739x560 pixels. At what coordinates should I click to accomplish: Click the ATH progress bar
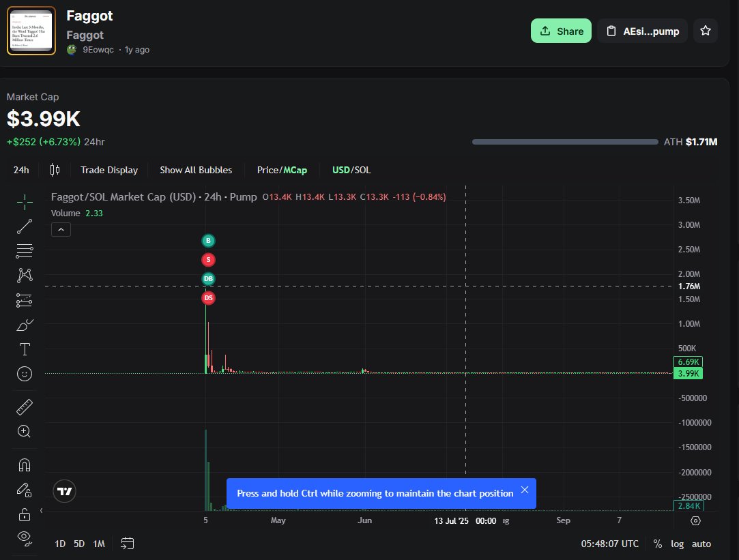tap(565, 142)
